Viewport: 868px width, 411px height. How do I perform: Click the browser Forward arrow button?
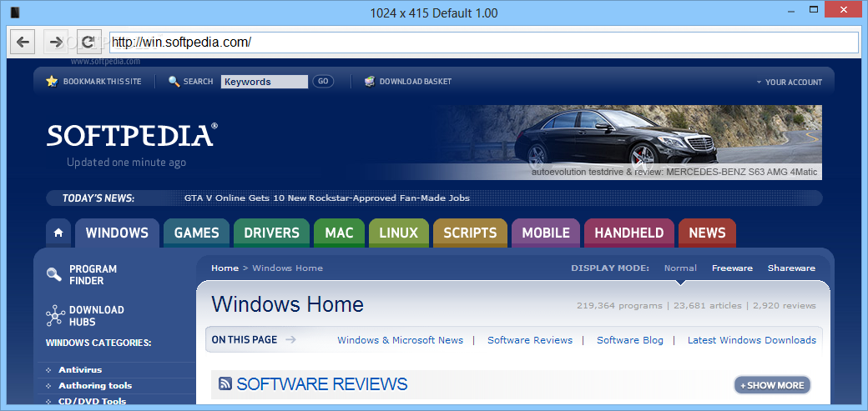pyautogui.click(x=55, y=42)
